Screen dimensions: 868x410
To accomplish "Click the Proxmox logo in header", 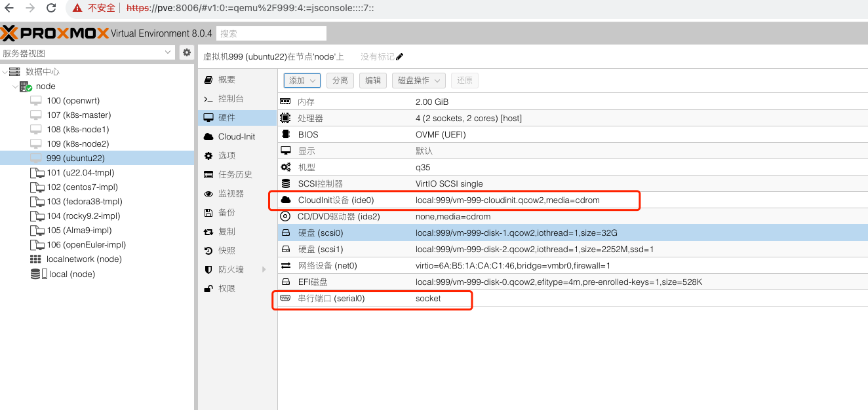I will (x=54, y=33).
